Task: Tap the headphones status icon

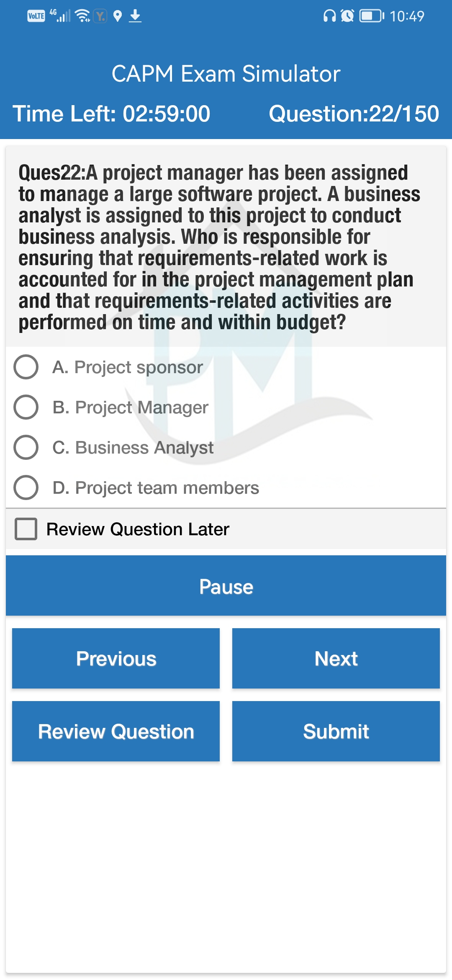Action: point(330,16)
